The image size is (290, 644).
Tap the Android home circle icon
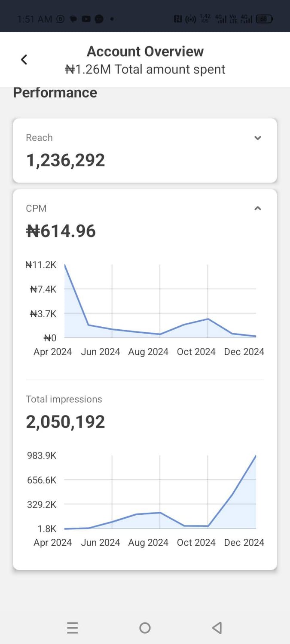(145, 628)
